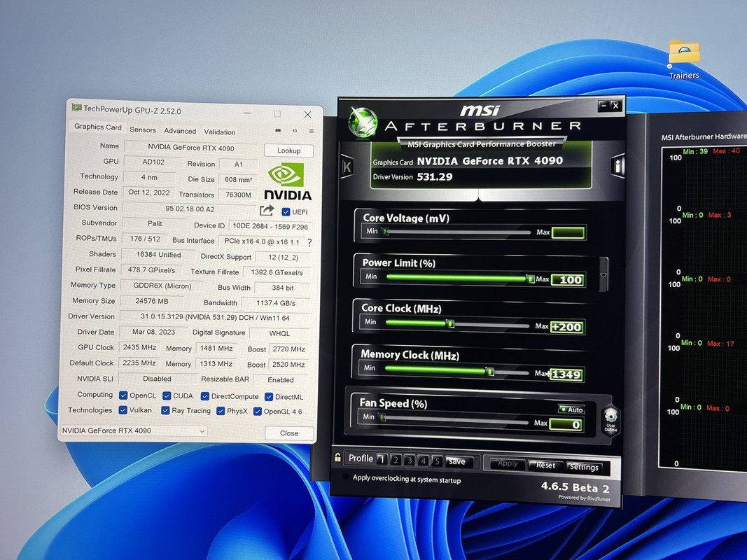
Task: Click the empty Core Voltage value field
Action: 568,233
